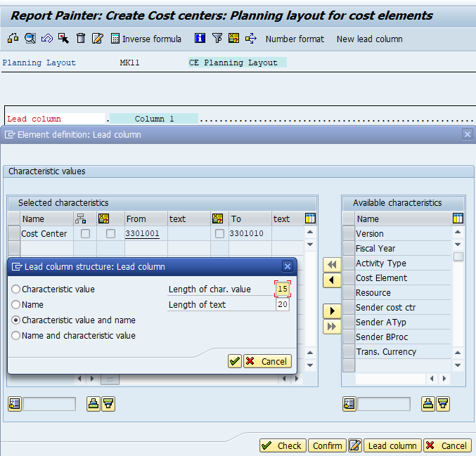
Task: Open Number format from the toolbar
Action: (x=295, y=39)
